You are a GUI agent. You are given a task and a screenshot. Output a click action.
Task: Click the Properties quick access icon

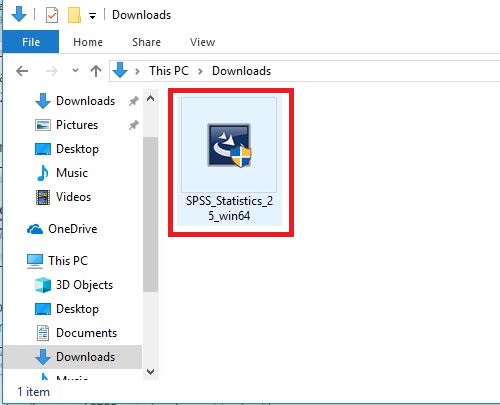pyautogui.click(x=52, y=15)
